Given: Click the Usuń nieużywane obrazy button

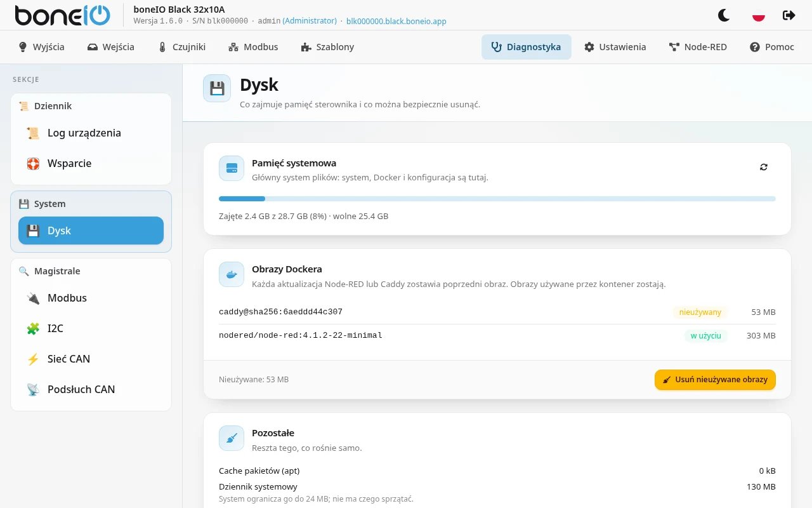Looking at the screenshot, I should pyautogui.click(x=715, y=380).
